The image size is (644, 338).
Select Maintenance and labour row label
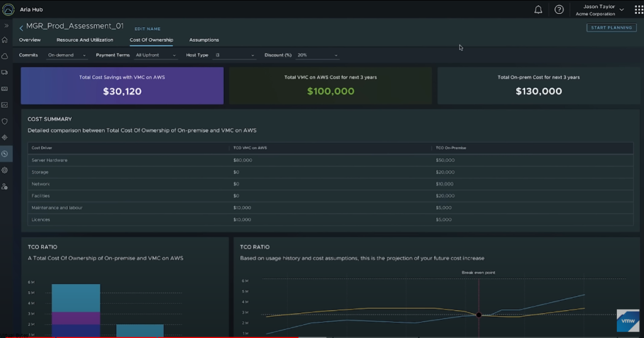(57, 207)
